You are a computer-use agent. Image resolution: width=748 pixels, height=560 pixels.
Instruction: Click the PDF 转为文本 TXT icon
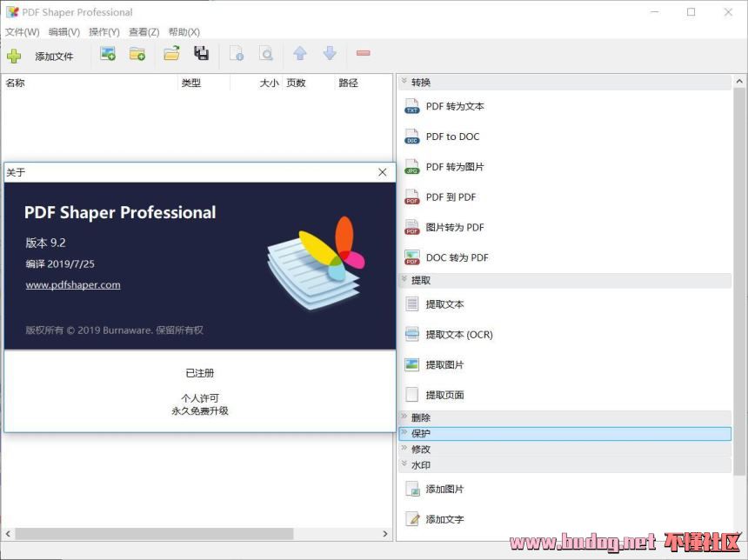coord(411,106)
